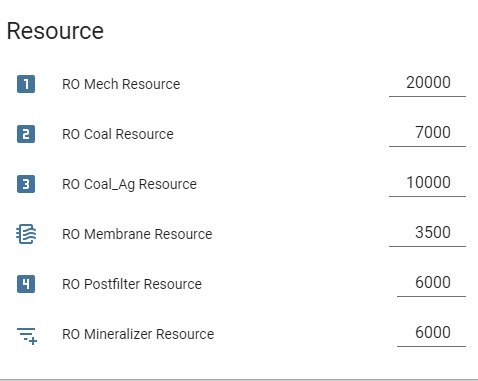This screenshot has width=478, height=381.
Task: Select the RO Mech Resource label
Action: (121, 84)
